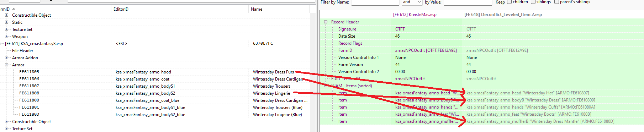The height and width of the screenshot is (132, 644).
Task: Select record FE611808
Action: coord(29,93)
